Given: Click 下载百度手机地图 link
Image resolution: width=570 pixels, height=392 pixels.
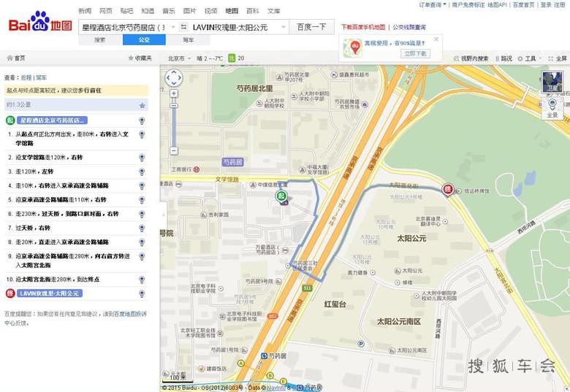Looking at the screenshot, I should coord(363,27).
